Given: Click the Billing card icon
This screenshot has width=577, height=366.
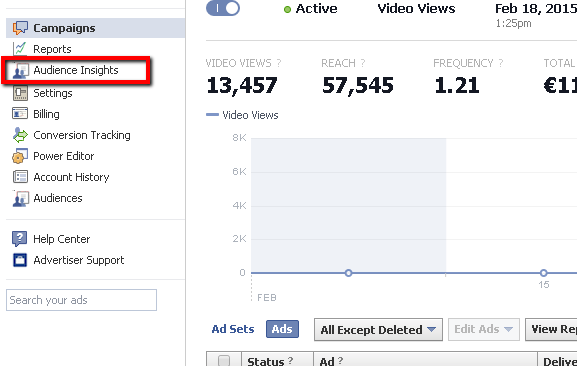Looking at the screenshot, I should click(x=20, y=114).
